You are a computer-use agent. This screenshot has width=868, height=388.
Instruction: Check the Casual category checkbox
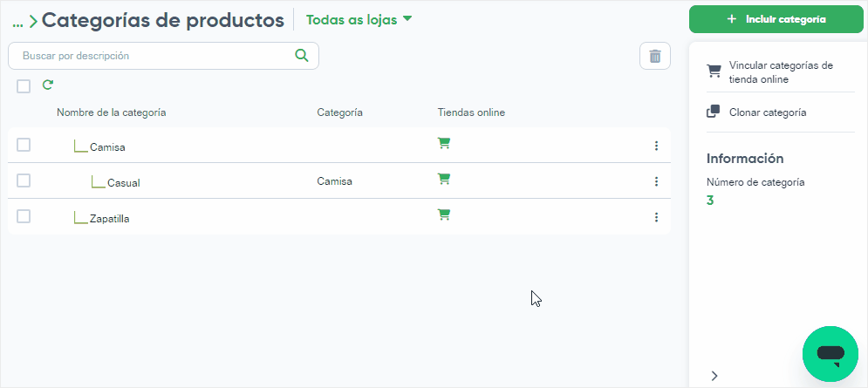click(24, 180)
